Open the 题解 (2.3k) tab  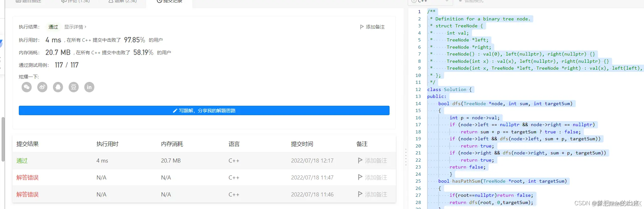pos(123,1)
